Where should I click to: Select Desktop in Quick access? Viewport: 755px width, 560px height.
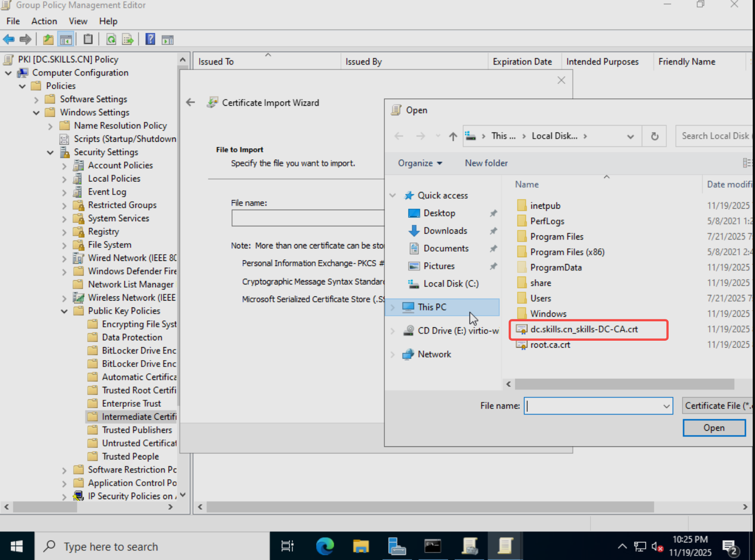pos(439,213)
